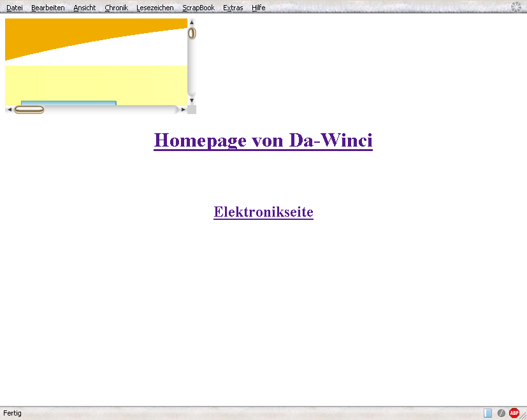
Task: Open the Lesezeichen menu
Action: coord(155,8)
